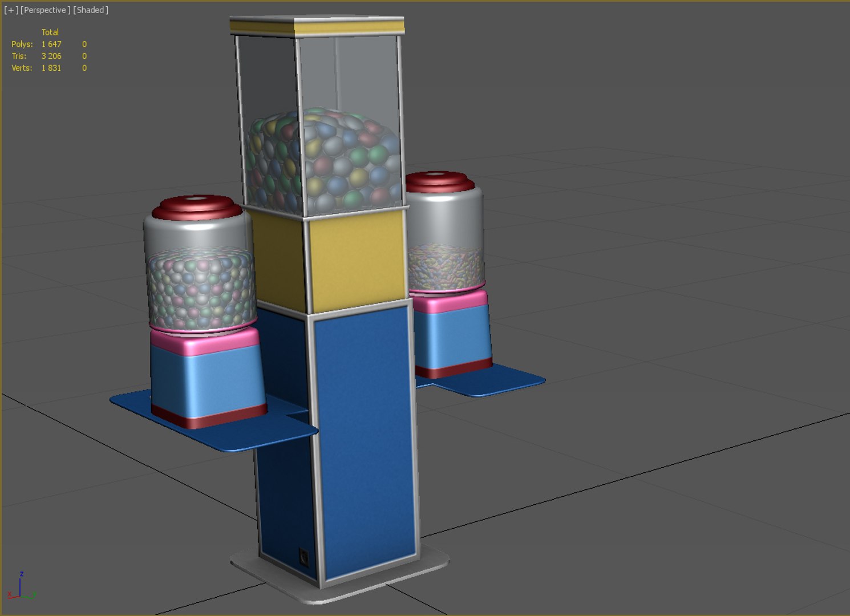Screen dimensions: 850x616
Task: Click the XYZ axis tripod gizmo
Action: pyautogui.click(x=21, y=586)
